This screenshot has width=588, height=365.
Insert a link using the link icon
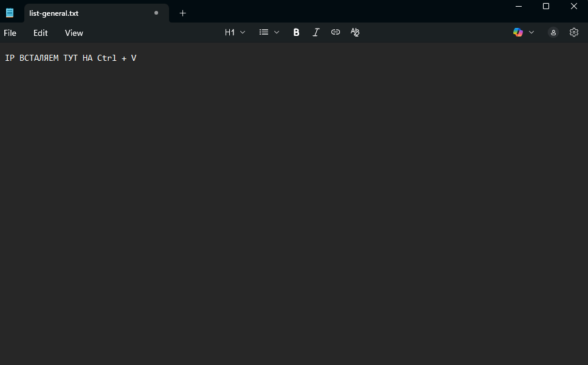(336, 32)
